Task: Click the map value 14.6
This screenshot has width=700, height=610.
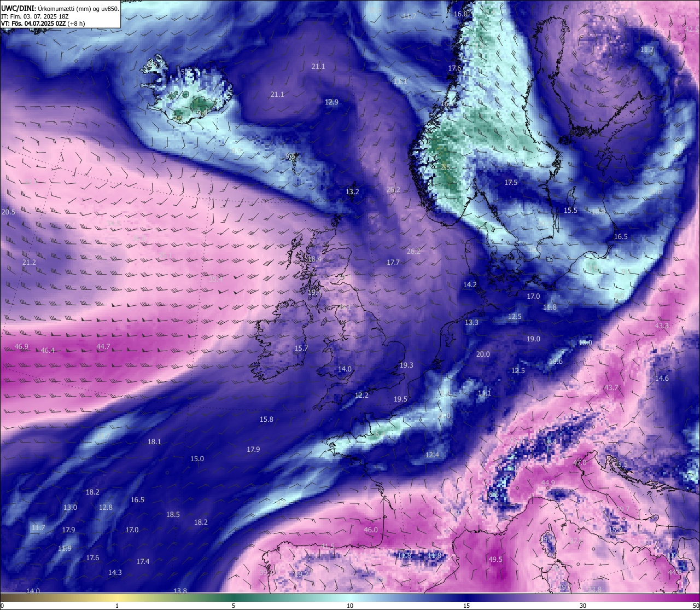Action: tap(662, 379)
